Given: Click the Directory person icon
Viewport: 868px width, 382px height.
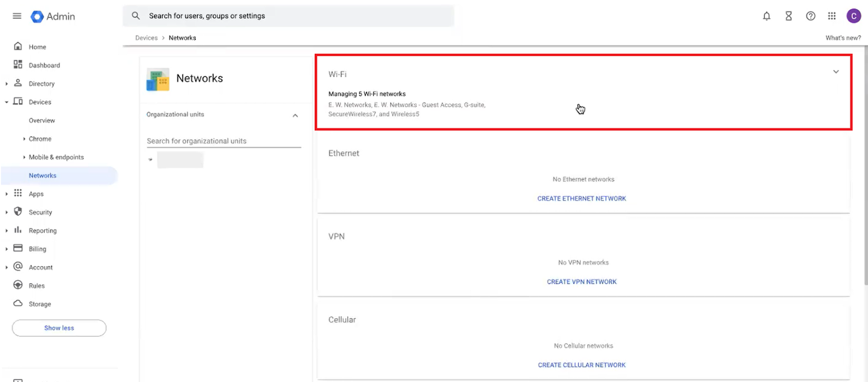Looking at the screenshot, I should [18, 83].
